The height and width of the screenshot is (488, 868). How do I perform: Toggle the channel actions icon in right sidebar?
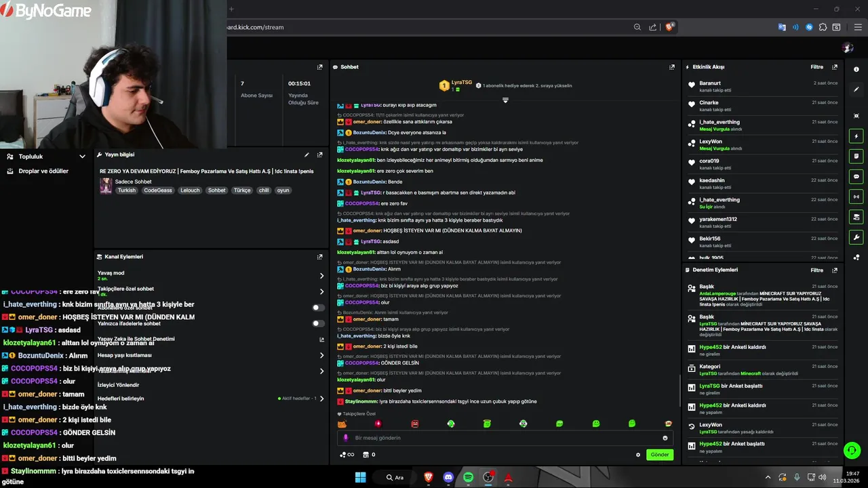coord(856,218)
